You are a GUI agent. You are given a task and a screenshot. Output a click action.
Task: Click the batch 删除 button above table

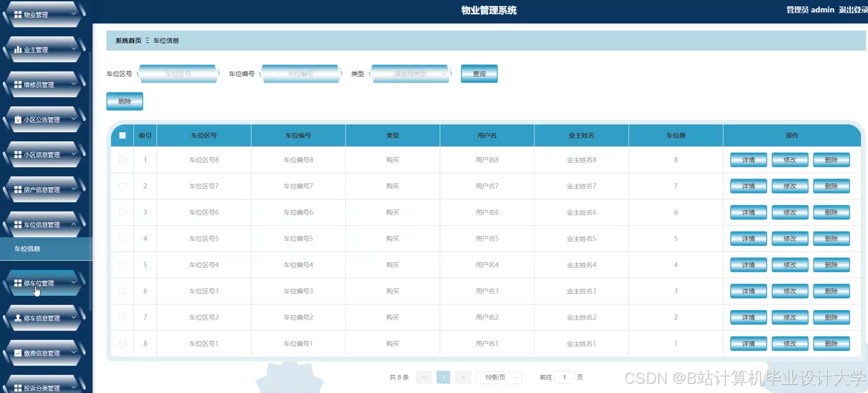[x=125, y=101]
